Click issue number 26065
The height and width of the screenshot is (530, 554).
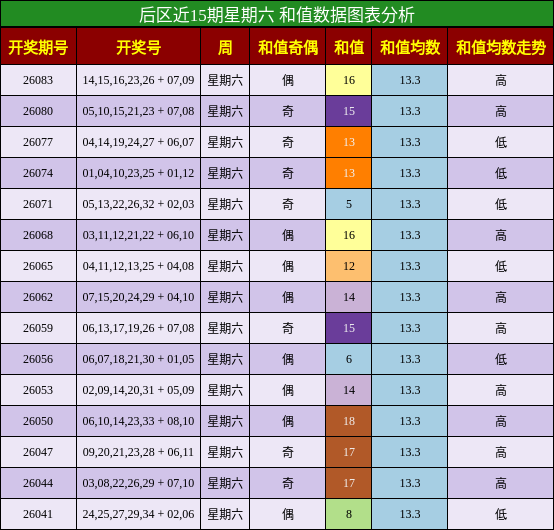pyautogui.click(x=38, y=266)
